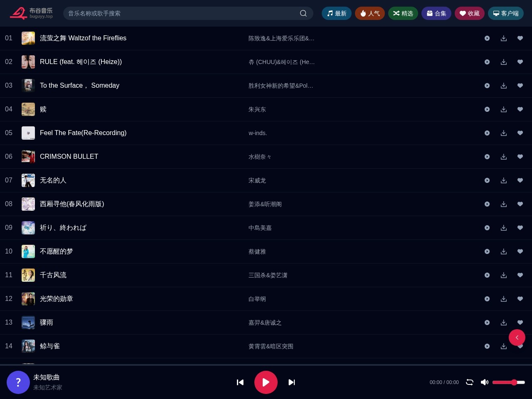Download track 01 流萤之舞
The width and height of the screenshot is (532, 399).
pyautogui.click(x=504, y=38)
